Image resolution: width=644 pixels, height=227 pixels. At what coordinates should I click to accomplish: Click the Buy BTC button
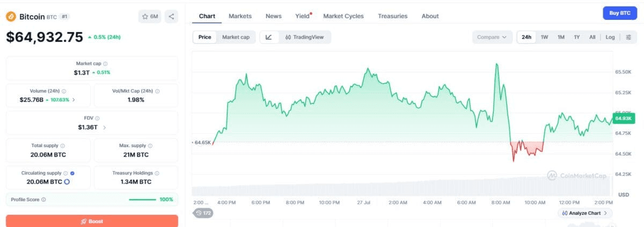point(620,13)
